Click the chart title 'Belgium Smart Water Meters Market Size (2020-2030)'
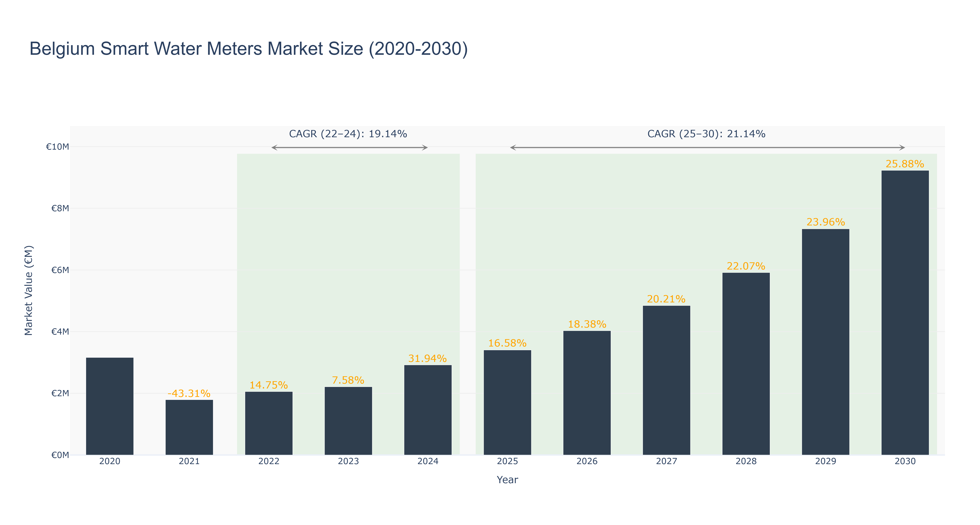This screenshot has height=525, width=980. (248, 49)
